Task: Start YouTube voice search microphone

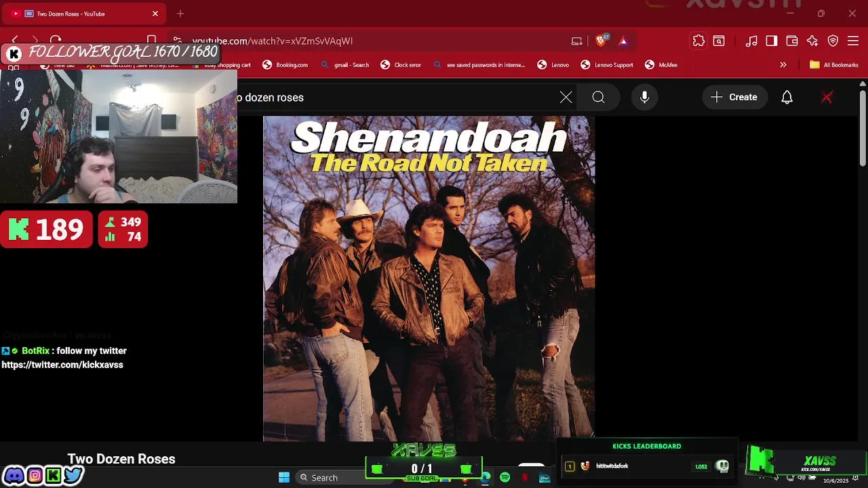Action: [645, 98]
